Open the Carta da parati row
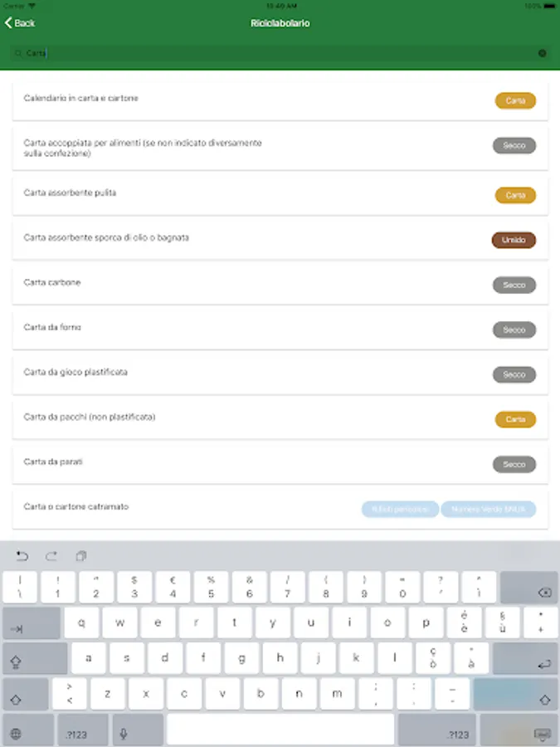The height and width of the screenshot is (747, 560). [x=280, y=463]
